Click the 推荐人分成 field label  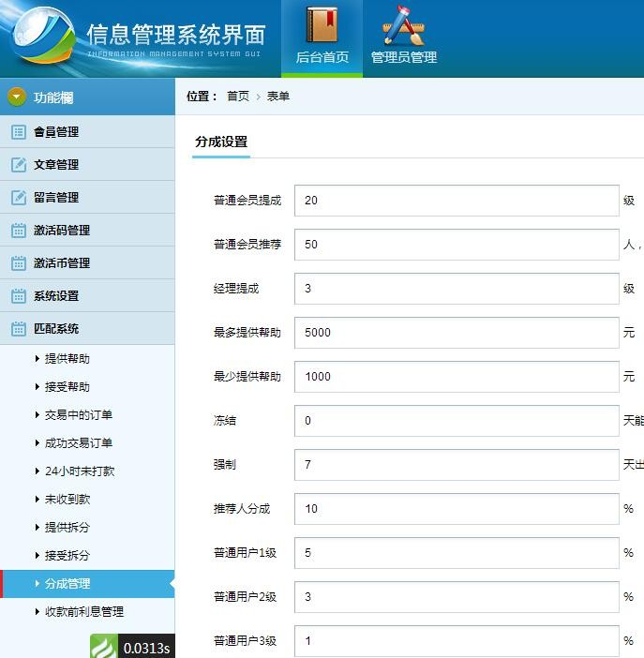coord(242,509)
